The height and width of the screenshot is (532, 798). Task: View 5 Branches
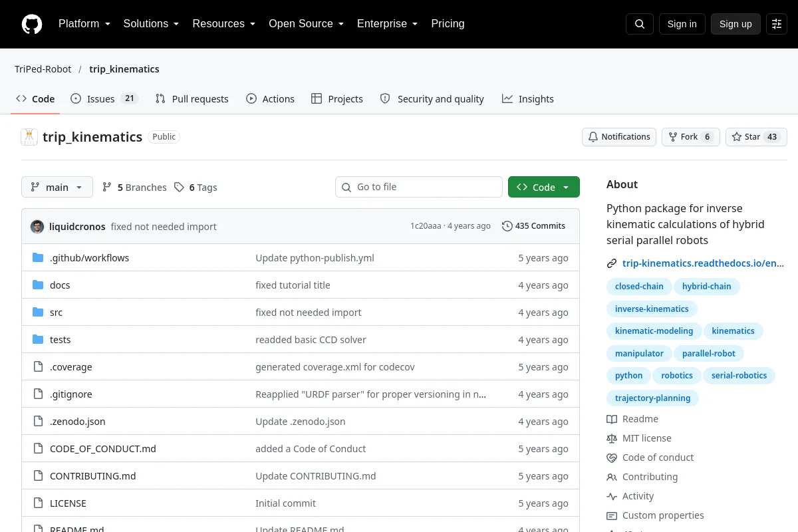134,188
